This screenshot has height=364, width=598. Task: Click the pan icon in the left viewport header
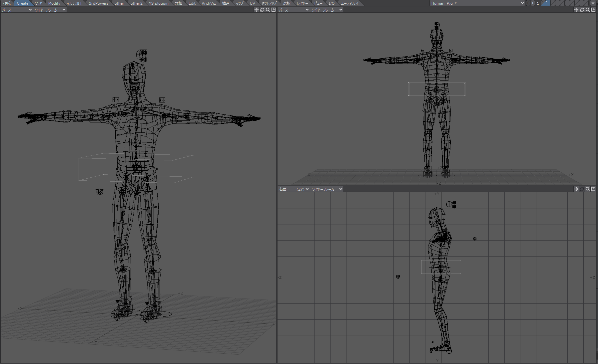[256, 10]
